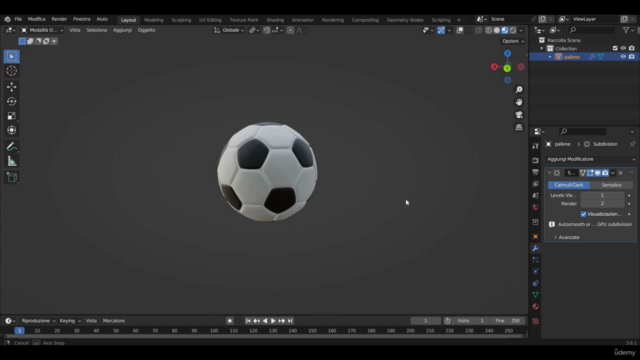Open the Output properties tab
Screen dimensions: 640x360
tap(536, 172)
